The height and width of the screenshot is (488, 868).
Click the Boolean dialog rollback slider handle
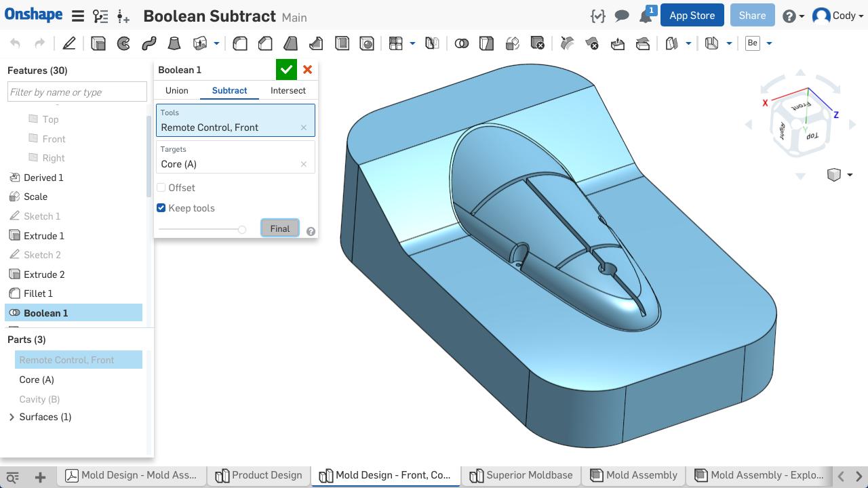(241, 230)
